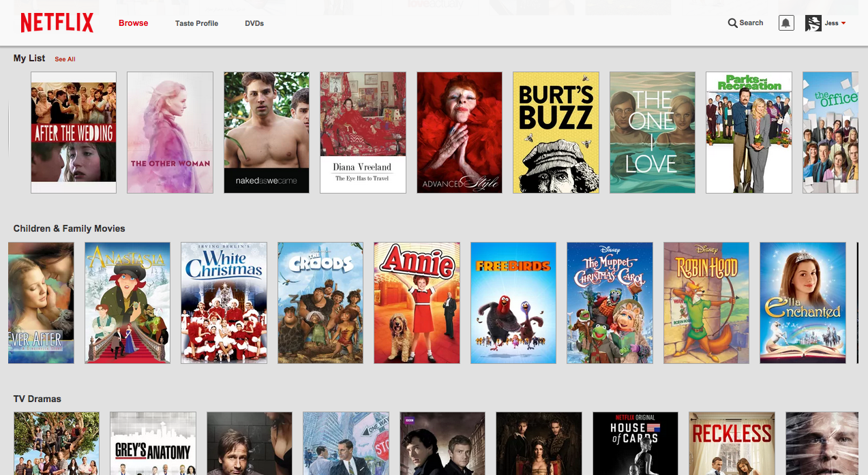Open the Parks and Recreation poster
The image size is (868, 475).
click(749, 133)
